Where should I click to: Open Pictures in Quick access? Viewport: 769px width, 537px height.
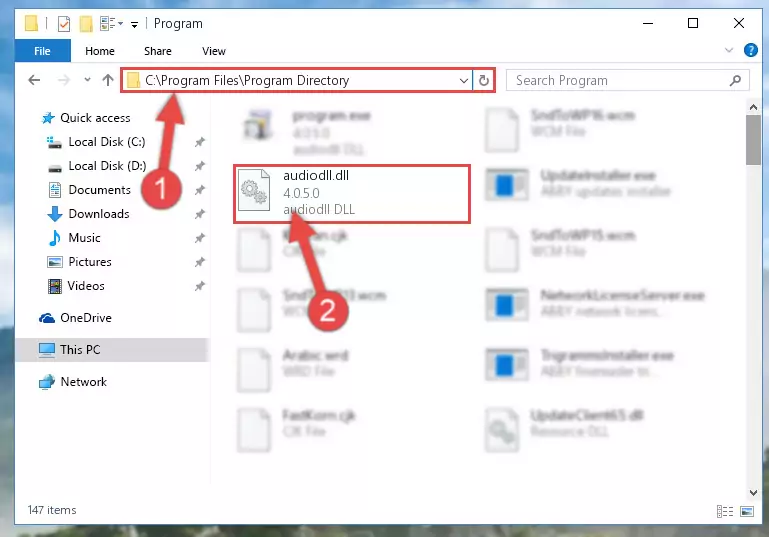[x=79, y=262]
